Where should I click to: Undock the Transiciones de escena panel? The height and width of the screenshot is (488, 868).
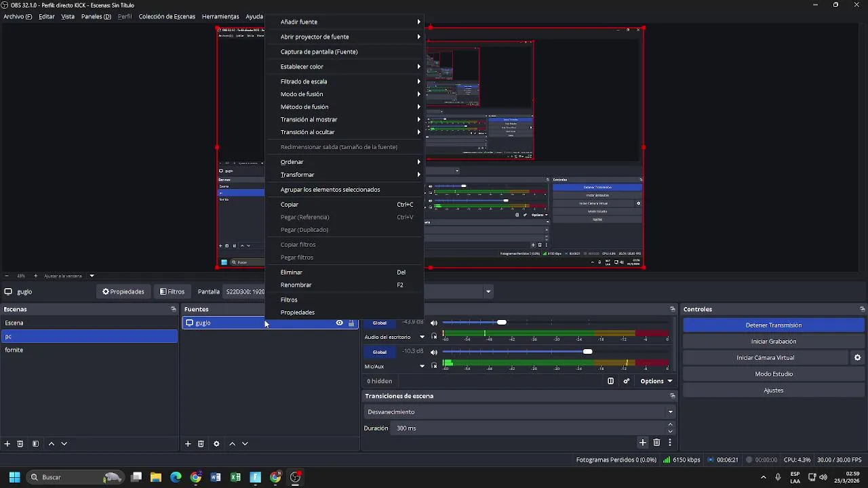(672, 396)
